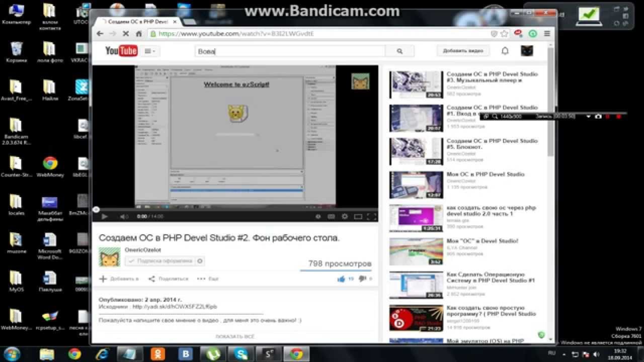
Task: Click the red extension icon in Chrome toolbar
Action: pos(518,34)
